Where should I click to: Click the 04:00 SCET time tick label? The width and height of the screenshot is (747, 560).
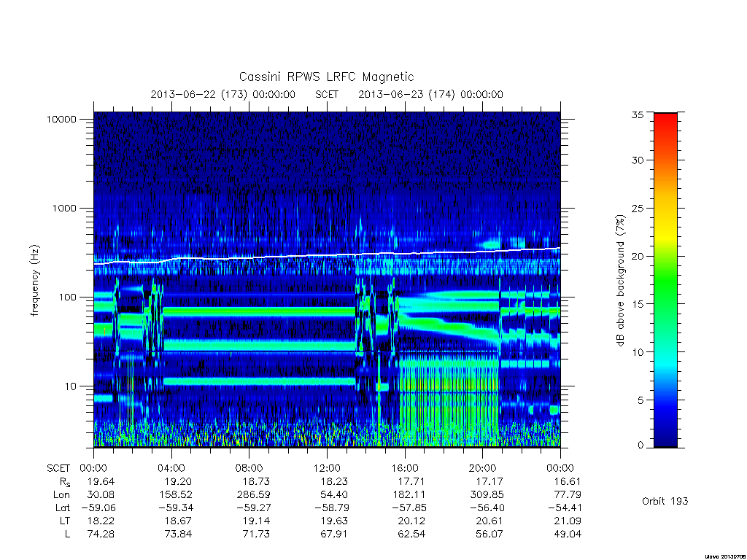coord(171,468)
